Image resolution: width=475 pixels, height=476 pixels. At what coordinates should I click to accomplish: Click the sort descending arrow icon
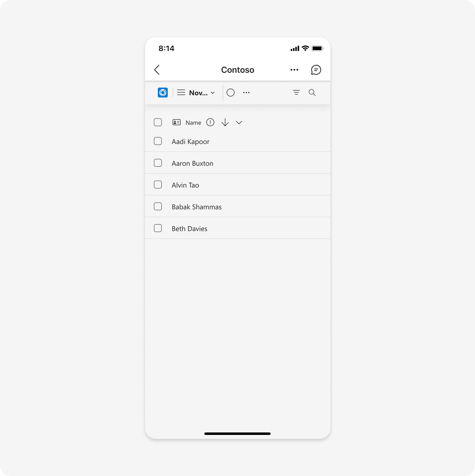[x=225, y=122]
